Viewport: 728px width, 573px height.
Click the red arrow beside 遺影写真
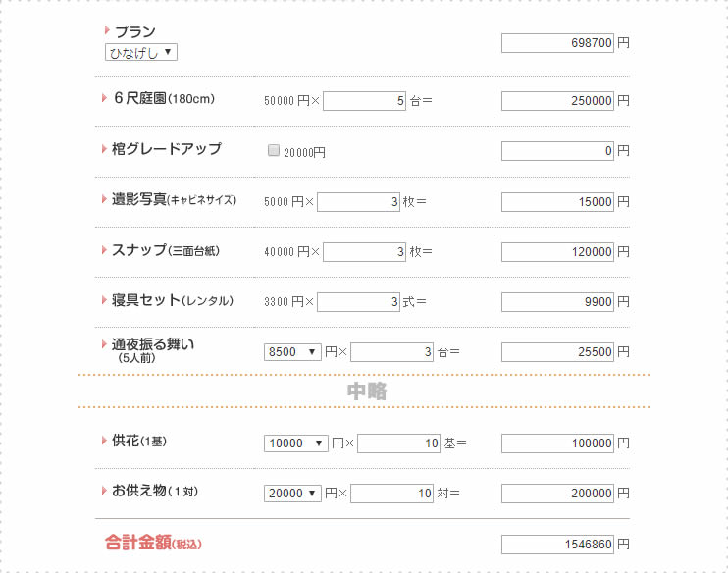coord(104,199)
